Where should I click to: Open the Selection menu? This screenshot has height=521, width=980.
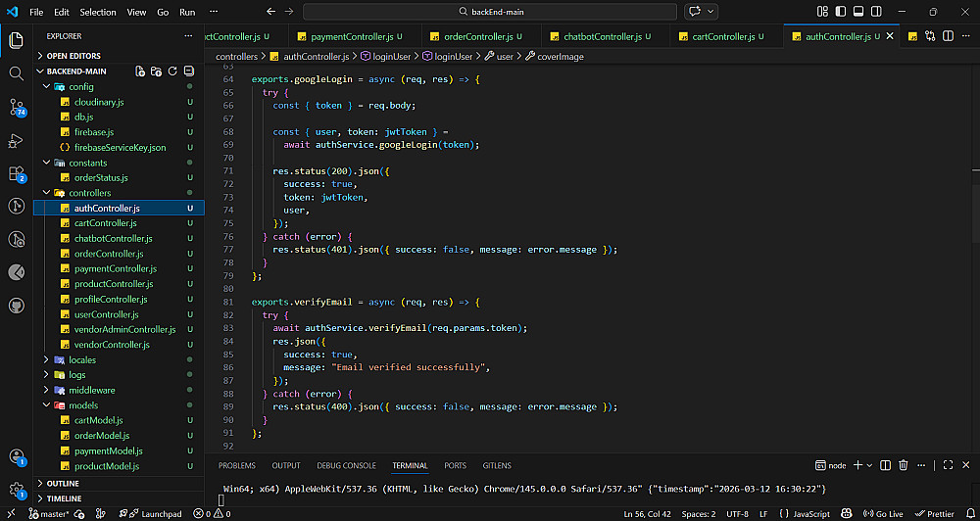97,12
